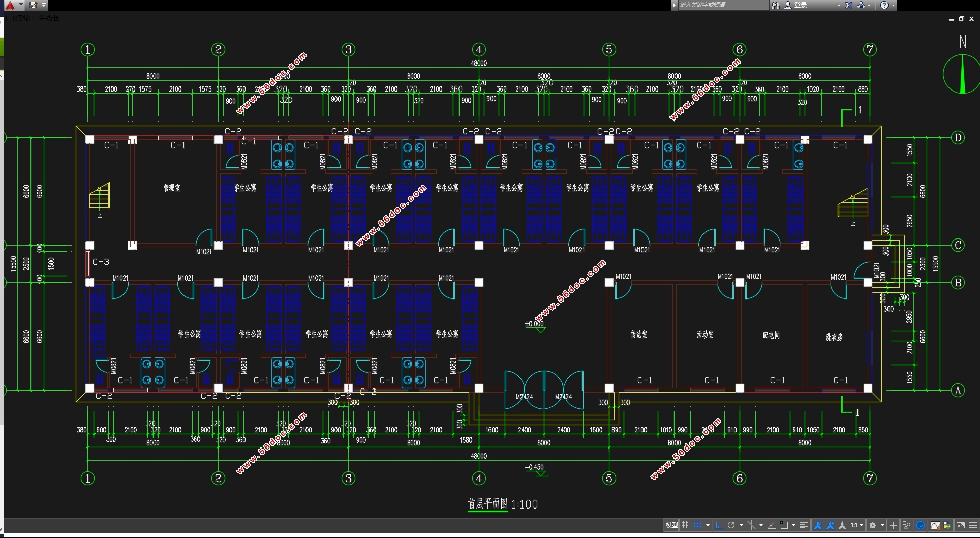This screenshot has height=538, width=980.
Task: Click the binoculars search icon
Action: [x=776, y=5]
